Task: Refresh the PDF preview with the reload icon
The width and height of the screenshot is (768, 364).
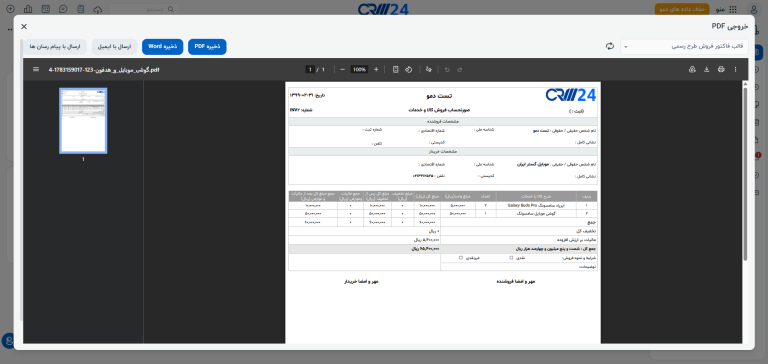Action: (610, 46)
